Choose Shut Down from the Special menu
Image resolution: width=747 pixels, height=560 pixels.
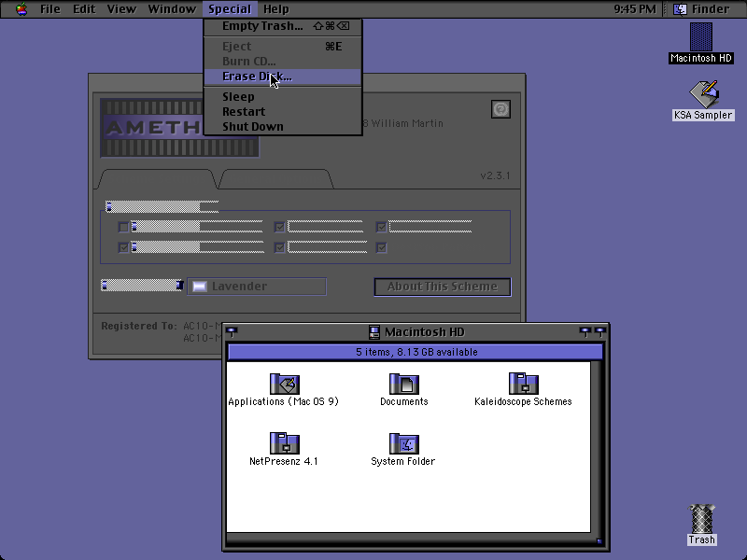click(283, 127)
